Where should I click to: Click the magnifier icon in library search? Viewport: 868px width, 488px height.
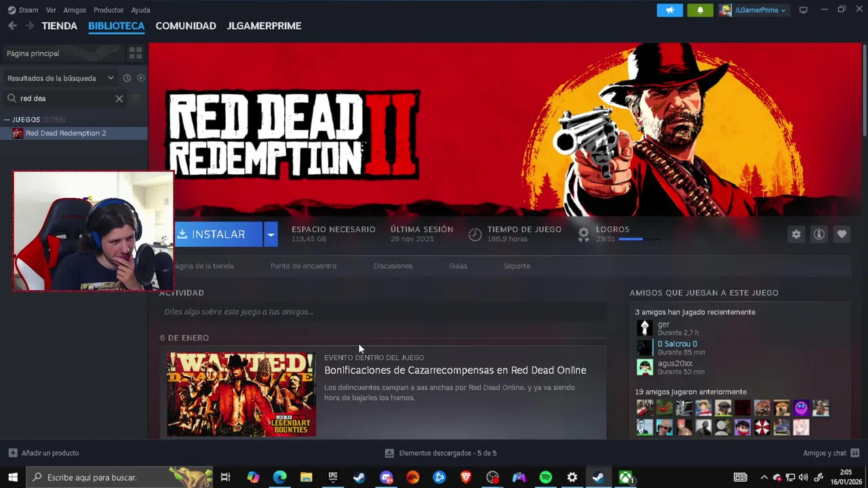click(12, 98)
